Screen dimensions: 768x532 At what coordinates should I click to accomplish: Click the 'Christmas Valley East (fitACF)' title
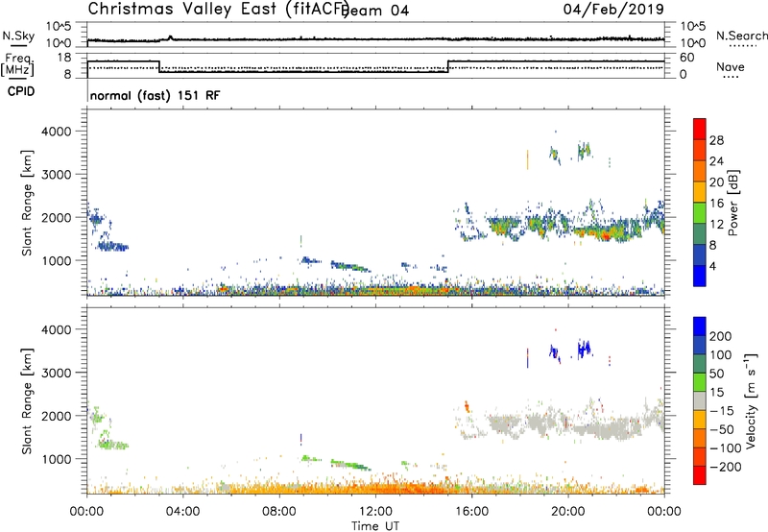coord(219,9)
